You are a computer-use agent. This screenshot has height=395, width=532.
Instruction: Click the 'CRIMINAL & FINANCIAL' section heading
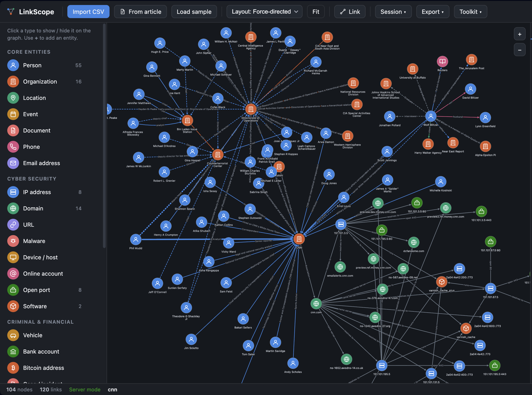tap(40, 322)
